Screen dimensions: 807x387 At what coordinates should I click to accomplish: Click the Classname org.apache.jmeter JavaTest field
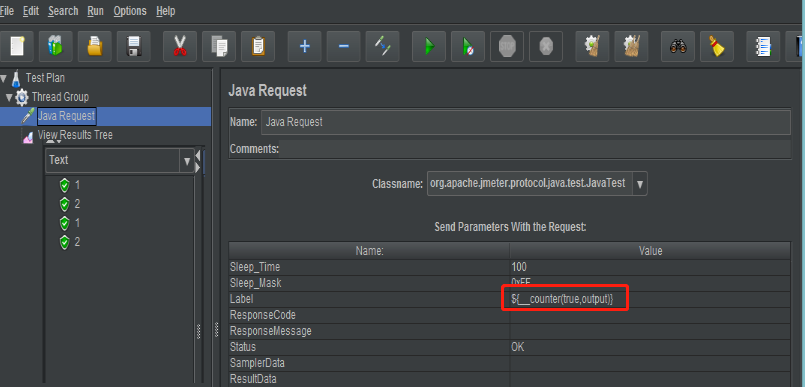(x=530, y=184)
